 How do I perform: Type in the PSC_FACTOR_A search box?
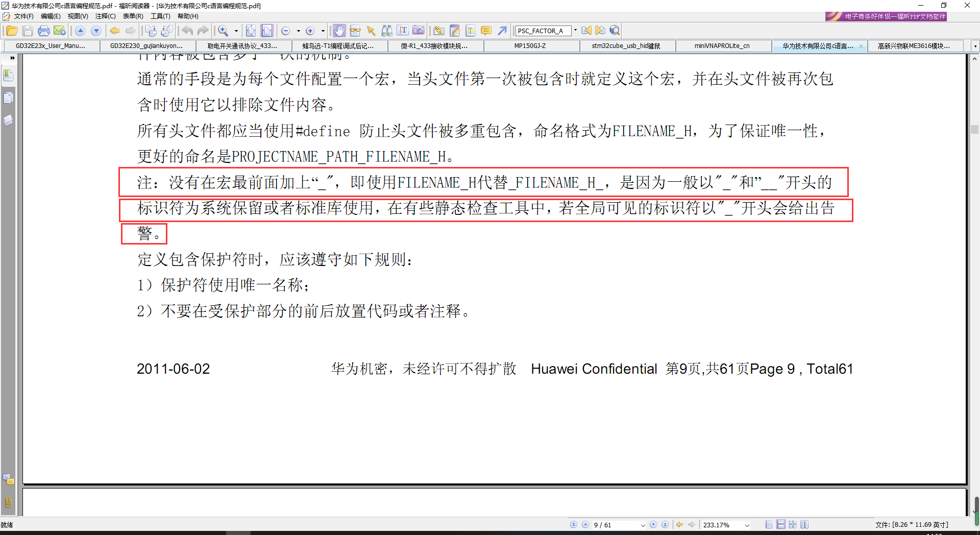click(x=543, y=31)
